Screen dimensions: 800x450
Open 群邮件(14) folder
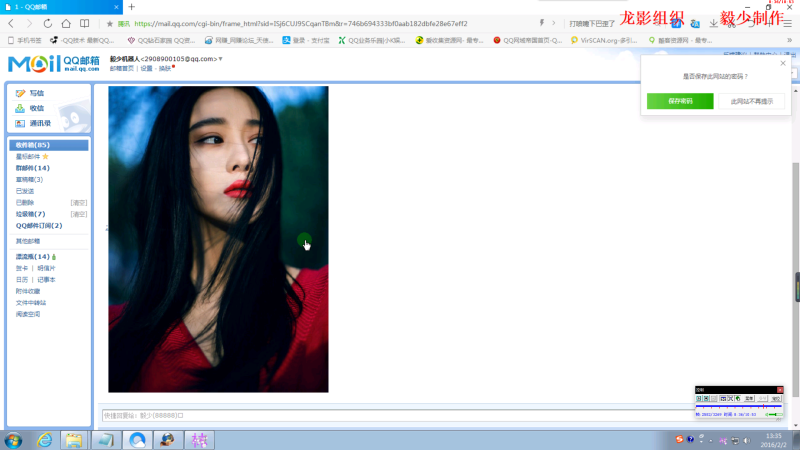(33, 168)
